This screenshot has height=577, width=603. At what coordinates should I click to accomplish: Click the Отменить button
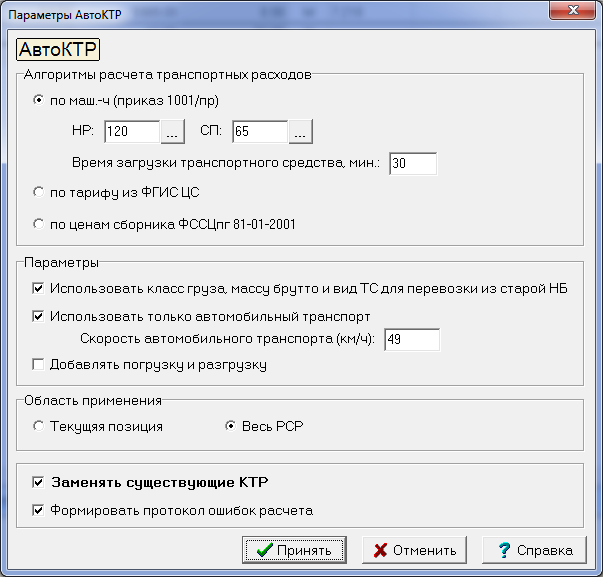pos(414,550)
